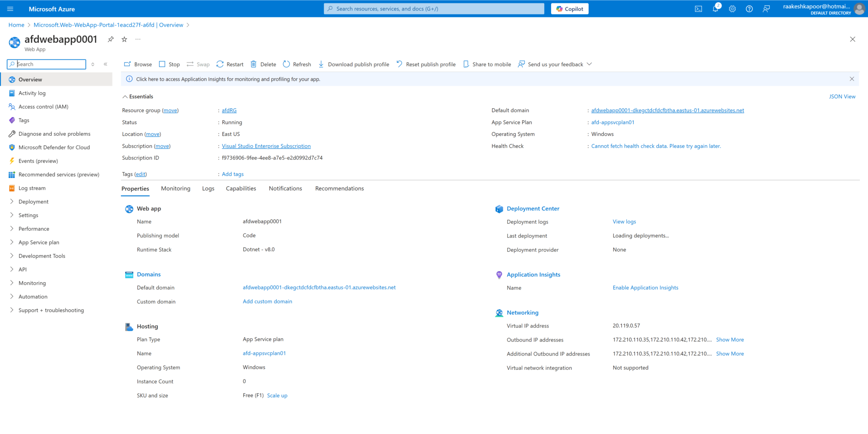The image size is (868, 434).
Task: Switch to the Monitoring tab
Action: (175, 189)
